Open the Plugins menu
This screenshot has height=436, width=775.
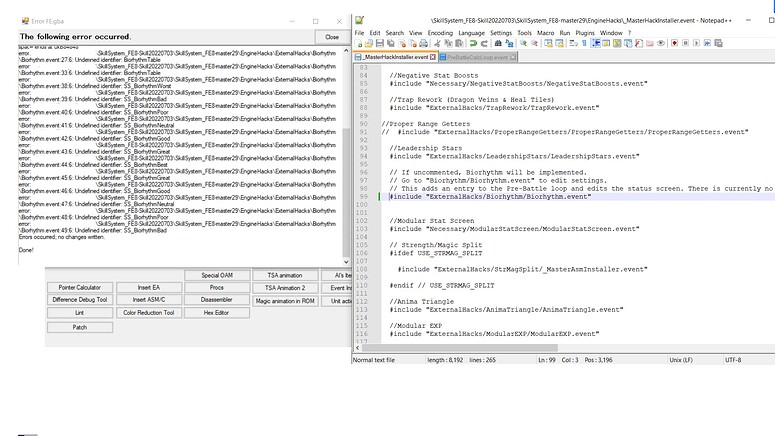click(x=586, y=32)
